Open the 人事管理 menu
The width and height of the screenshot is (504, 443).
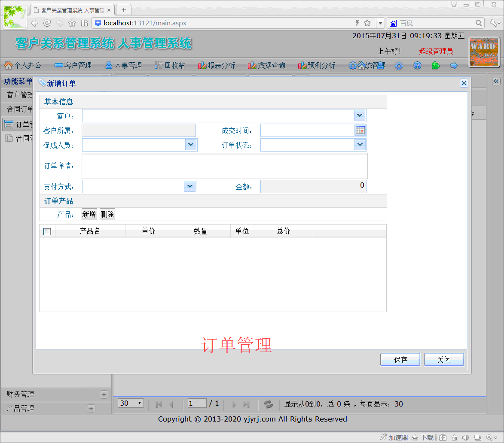[124, 66]
